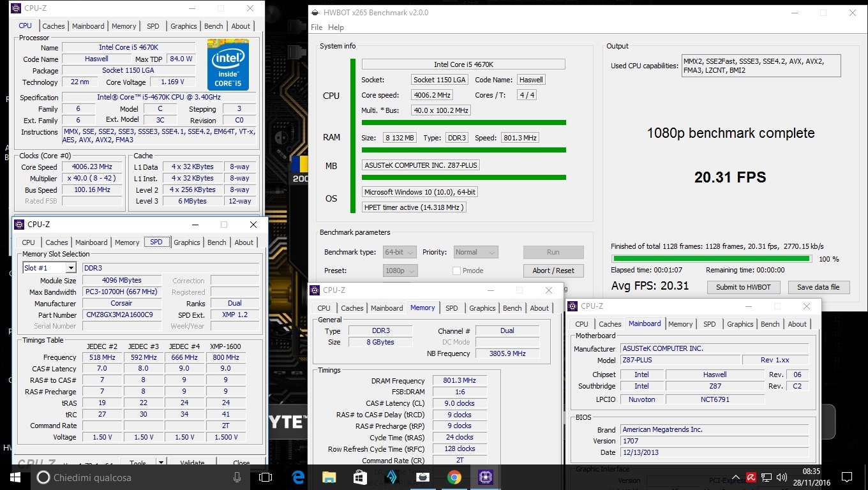Click the arrow beside the Tools button
Viewport: 868px width, 490px height.
pos(160,463)
